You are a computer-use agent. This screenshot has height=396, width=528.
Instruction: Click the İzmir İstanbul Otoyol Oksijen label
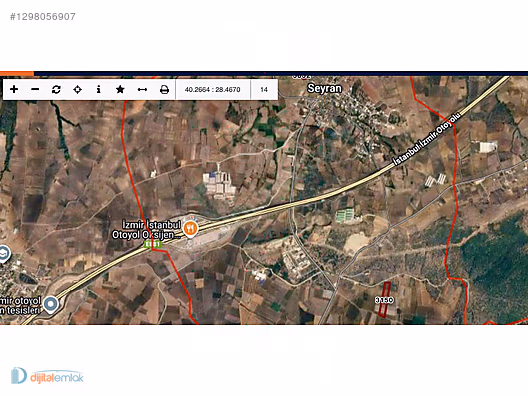click(147, 230)
